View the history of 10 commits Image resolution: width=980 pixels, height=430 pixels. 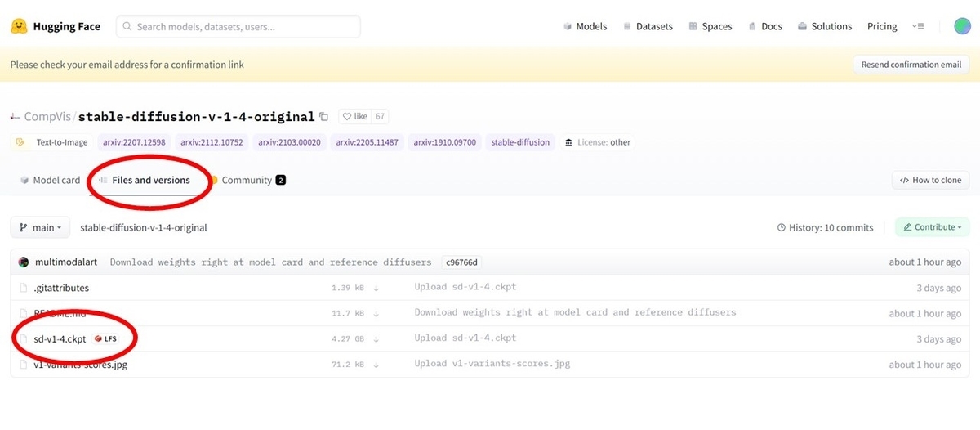(825, 227)
